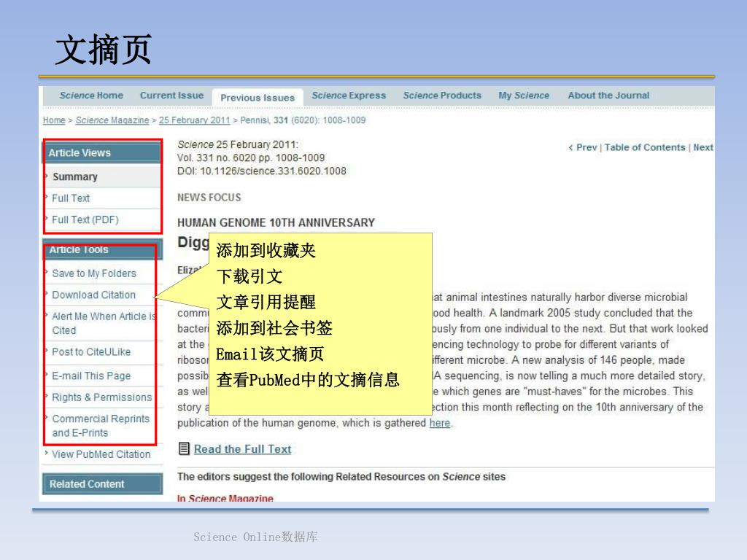Open View PubMed Citation
Screen dimensions: 747x560
pos(101,454)
